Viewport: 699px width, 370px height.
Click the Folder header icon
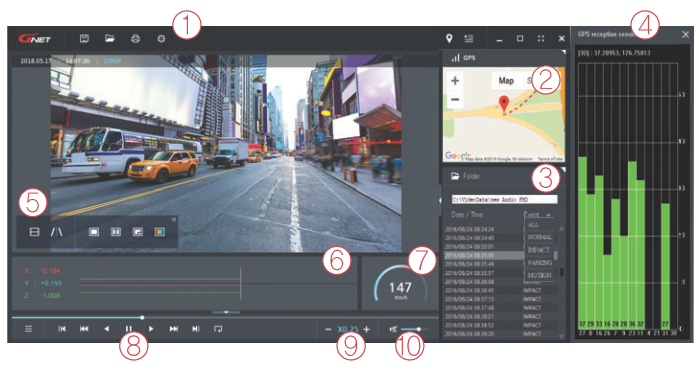point(455,176)
